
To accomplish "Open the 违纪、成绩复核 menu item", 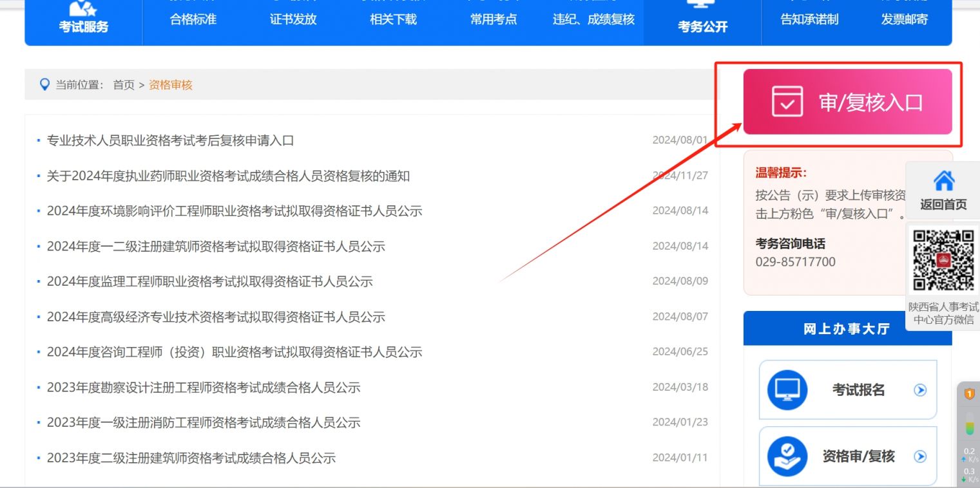I will pos(593,19).
